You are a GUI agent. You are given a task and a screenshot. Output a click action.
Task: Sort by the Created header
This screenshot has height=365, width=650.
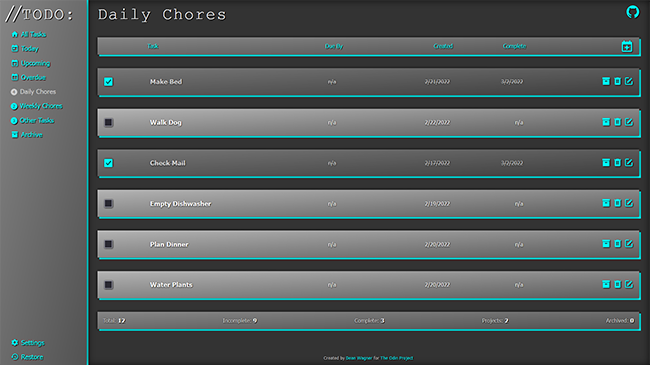[x=443, y=46]
